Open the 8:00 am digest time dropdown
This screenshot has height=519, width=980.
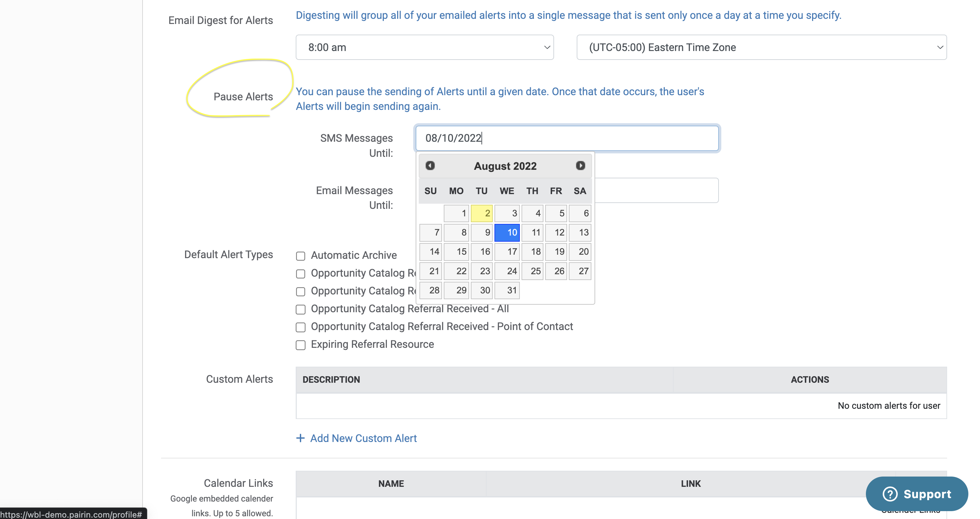[x=425, y=47]
